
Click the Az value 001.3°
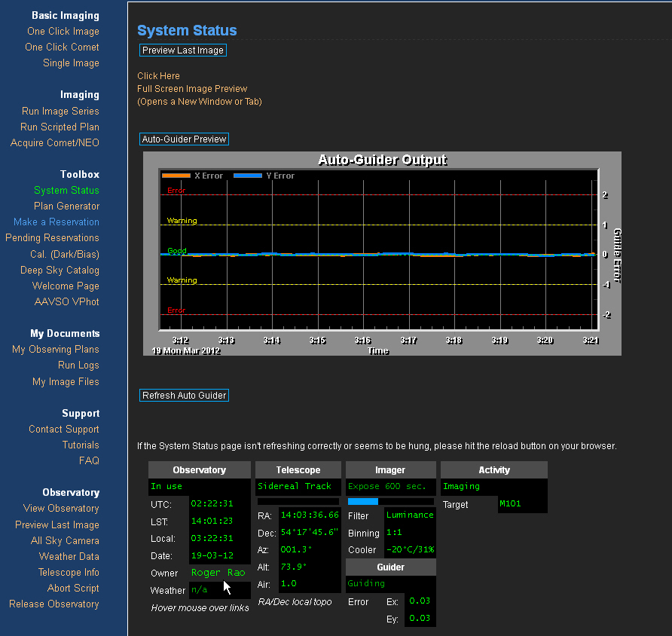pyautogui.click(x=296, y=549)
